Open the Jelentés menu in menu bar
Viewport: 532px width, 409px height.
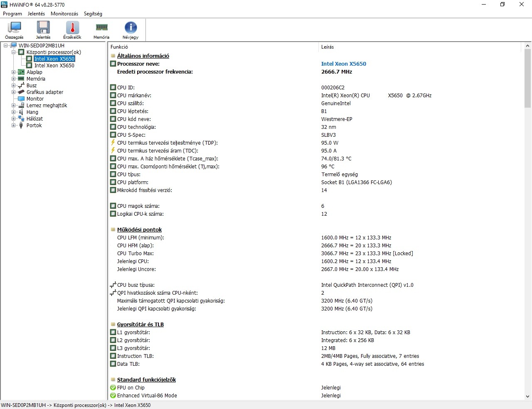[36, 14]
